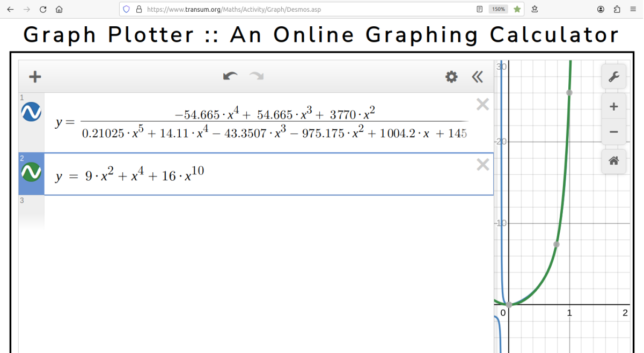Viewport: 644px width, 353px height.
Task: Reload the Transum graph page
Action: (x=43, y=9)
